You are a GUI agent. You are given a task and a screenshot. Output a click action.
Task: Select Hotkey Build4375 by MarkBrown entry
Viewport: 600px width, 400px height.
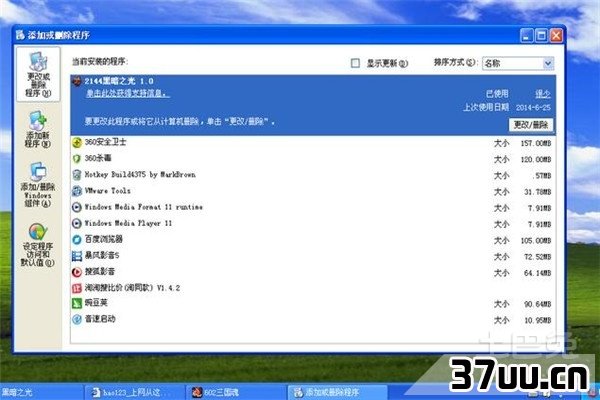coord(313,175)
